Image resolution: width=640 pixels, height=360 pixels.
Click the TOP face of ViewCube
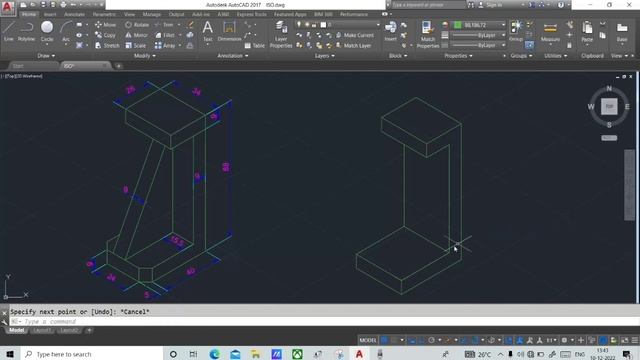pos(609,107)
